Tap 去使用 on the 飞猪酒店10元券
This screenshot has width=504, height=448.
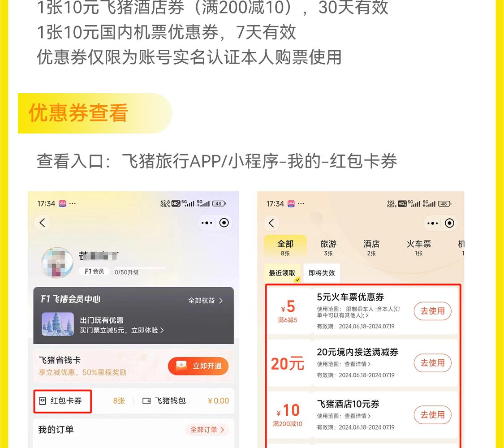click(x=432, y=415)
